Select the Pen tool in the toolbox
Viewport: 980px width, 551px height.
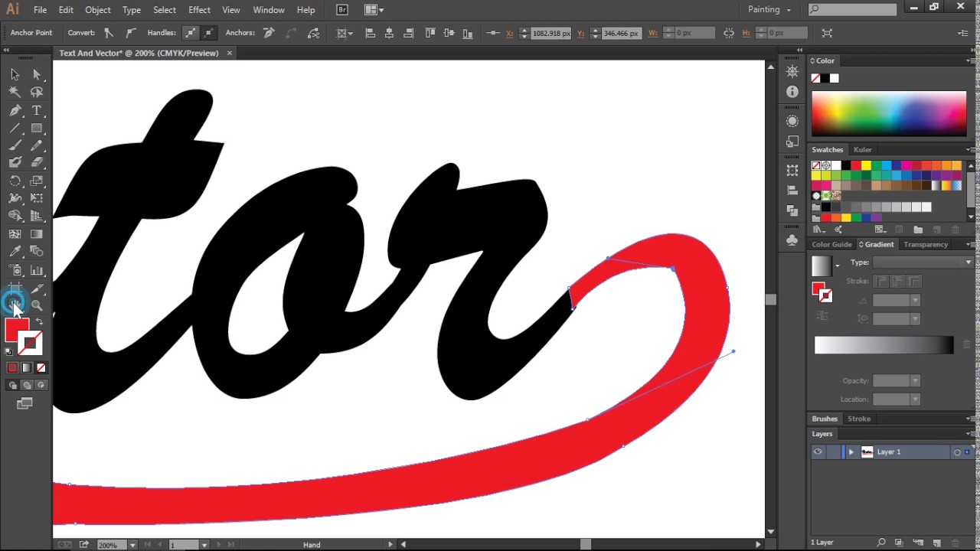coord(15,110)
